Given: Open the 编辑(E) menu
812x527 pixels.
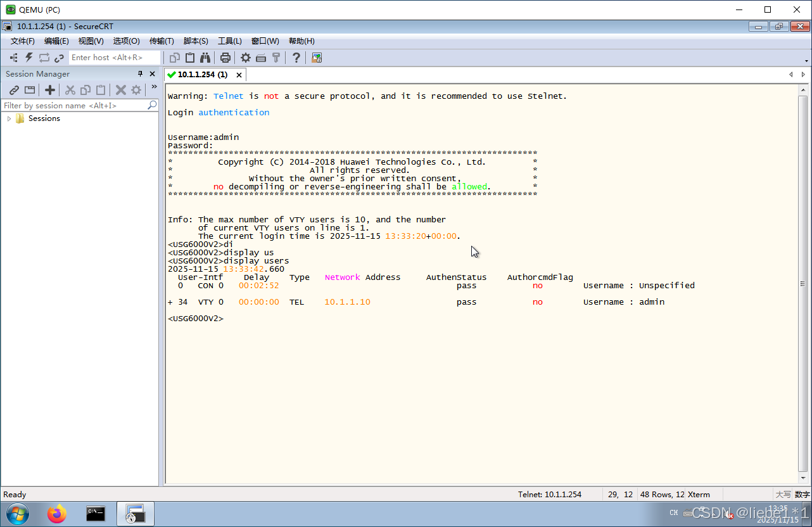Looking at the screenshot, I should [x=56, y=41].
